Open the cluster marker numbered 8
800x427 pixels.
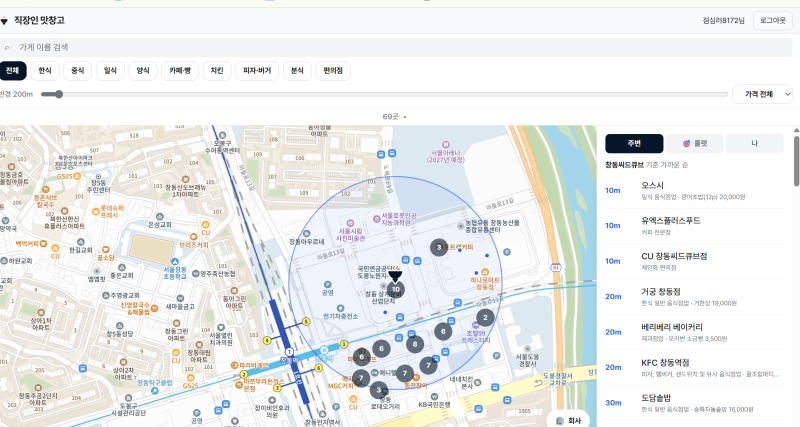(x=415, y=344)
